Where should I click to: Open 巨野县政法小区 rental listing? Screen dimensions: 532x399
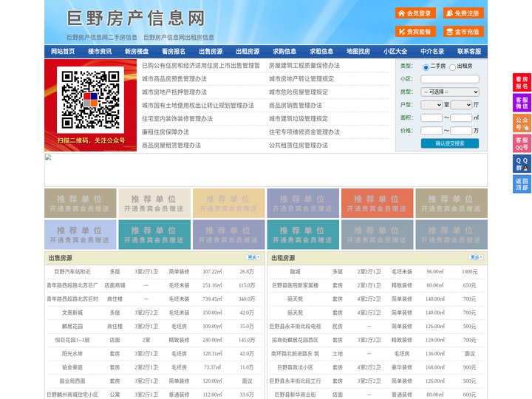295,367
